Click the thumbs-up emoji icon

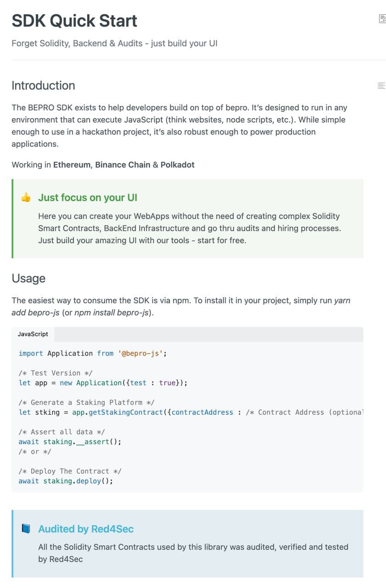(26, 198)
